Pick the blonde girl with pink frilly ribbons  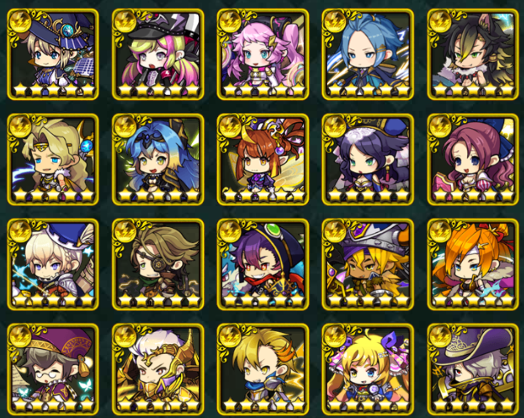point(368,369)
